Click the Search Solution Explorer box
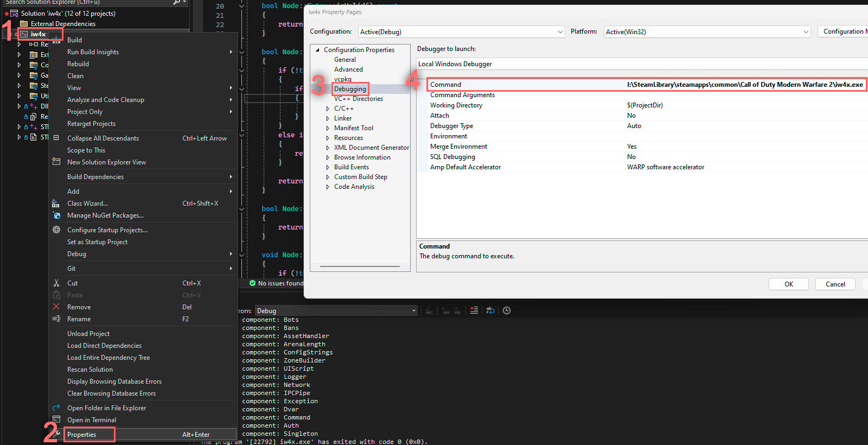Viewport: 868px width, 445px height. 87,2
